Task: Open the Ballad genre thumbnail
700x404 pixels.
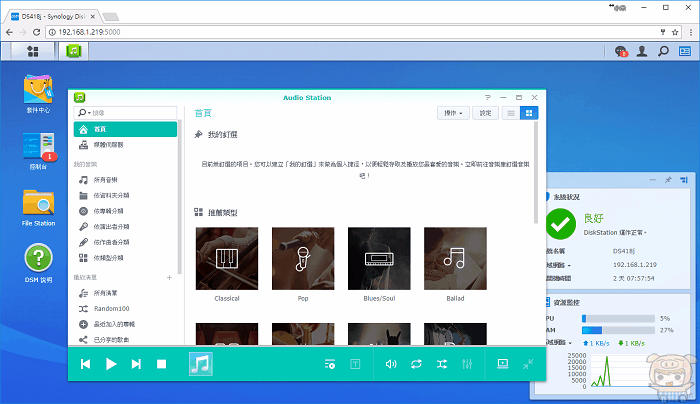Action: (455, 258)
